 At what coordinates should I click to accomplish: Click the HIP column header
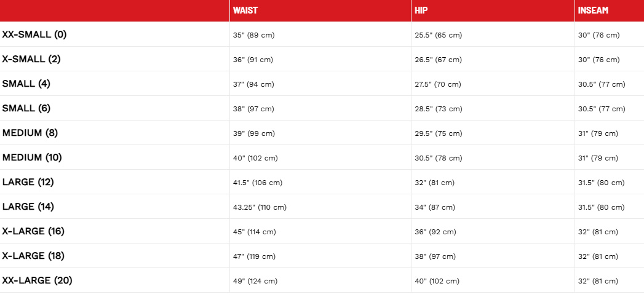click(421, 10)
